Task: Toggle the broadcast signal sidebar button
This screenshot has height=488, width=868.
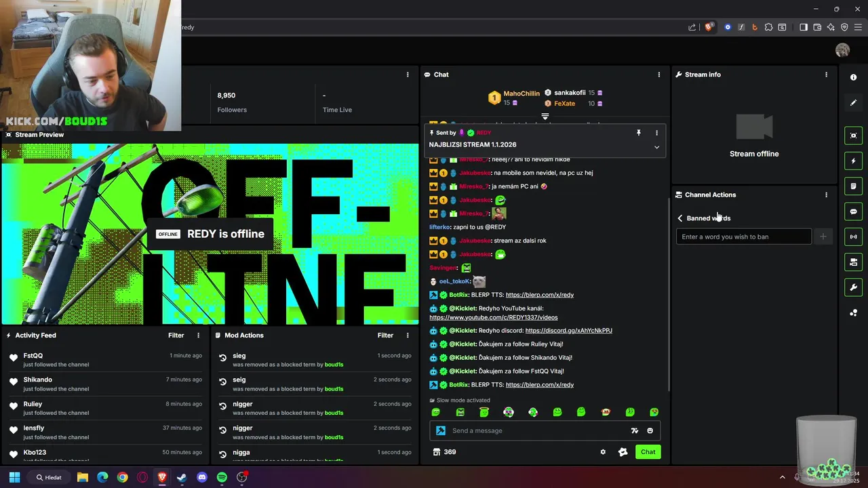Action: tap(853, 237)
